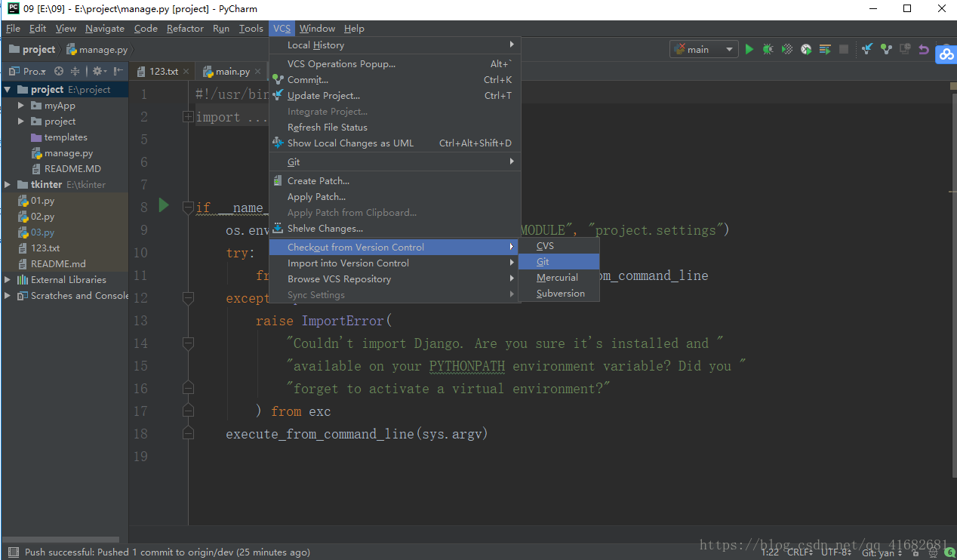Click the purple Revert arrow icon
The image size is (957, 560).
tap(923, 49)
